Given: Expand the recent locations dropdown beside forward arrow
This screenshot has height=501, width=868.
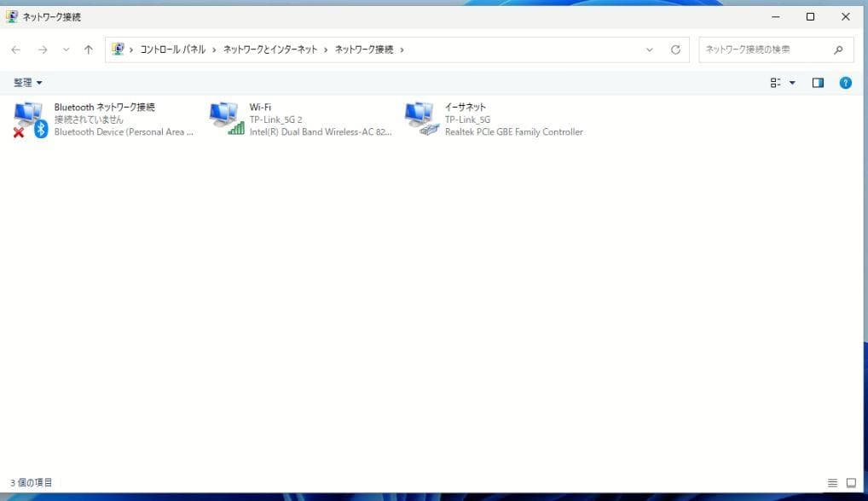Looking at the screenshot, I should tap(66, 50).
